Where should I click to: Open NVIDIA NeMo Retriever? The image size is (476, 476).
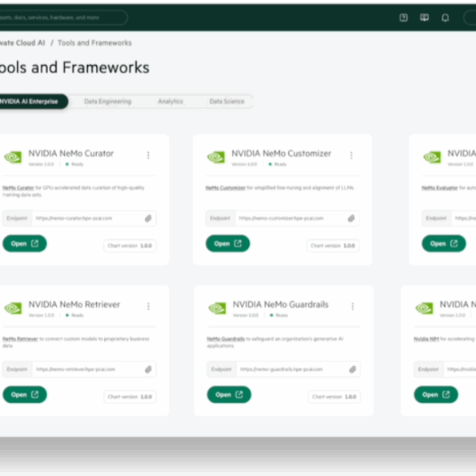tap(24, 395)
